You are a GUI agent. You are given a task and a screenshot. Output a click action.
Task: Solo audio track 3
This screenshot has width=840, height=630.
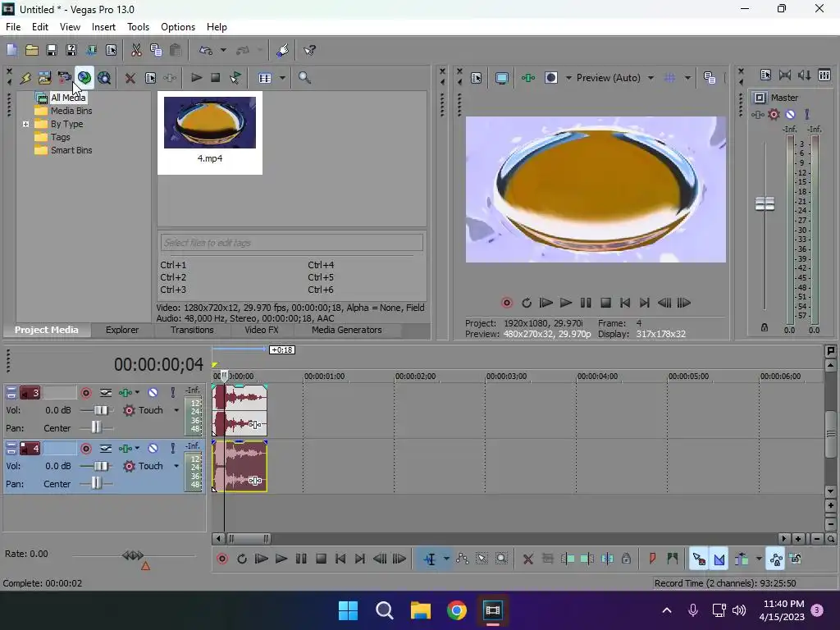[x=172, y=393]
